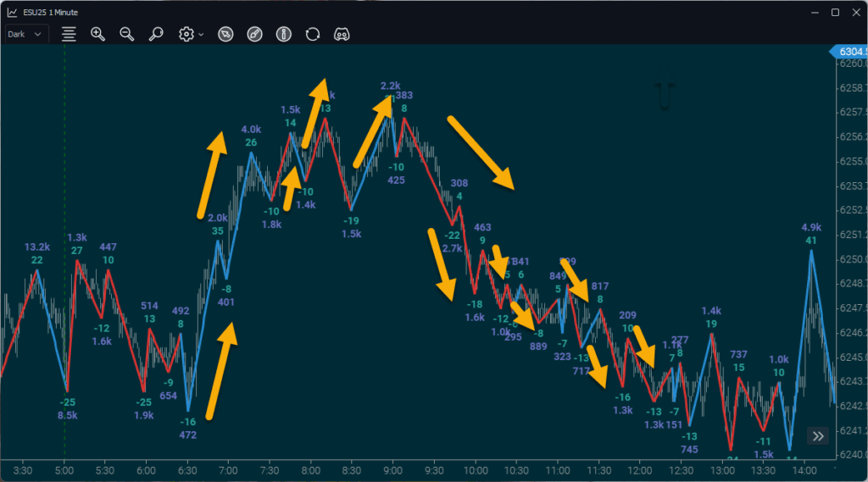Minimize the ESU25 chart window

815,12
